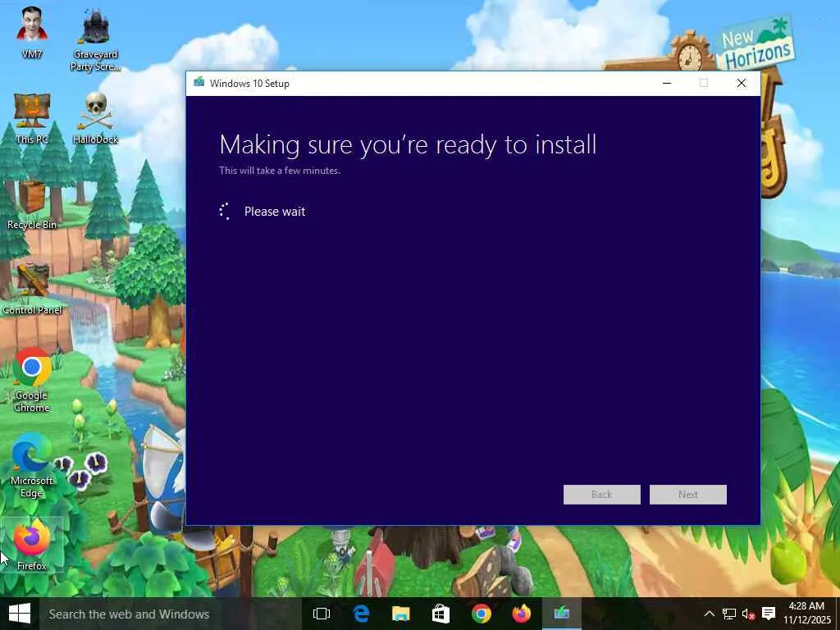840x630 pixels.
Task: Open Task View from the taskbar
Action: tap(322, 614)
